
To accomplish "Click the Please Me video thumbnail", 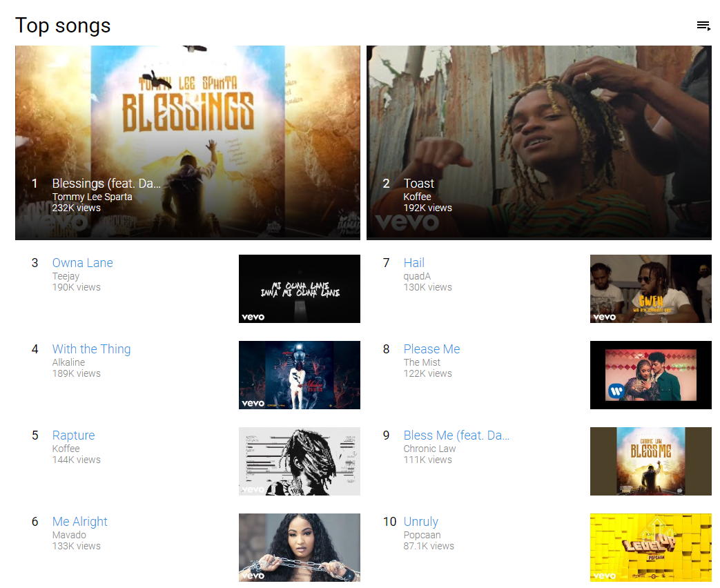I will [x=651, y=375].
